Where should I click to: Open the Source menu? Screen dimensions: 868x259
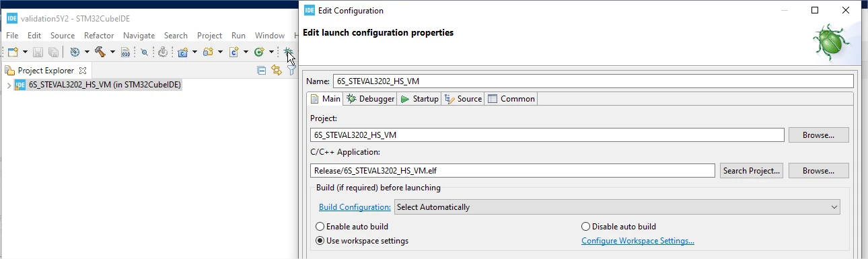pos(63,35)
